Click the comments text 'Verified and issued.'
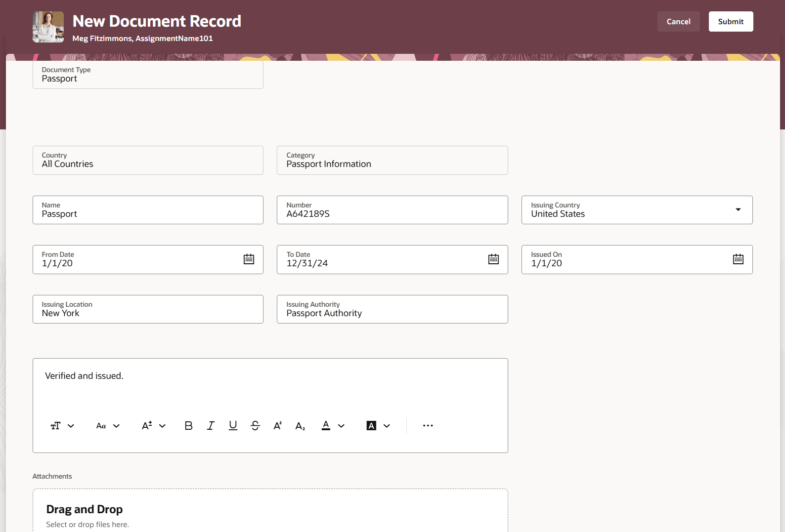The height and width of the screenshot is (532, 785). point(84,376)
